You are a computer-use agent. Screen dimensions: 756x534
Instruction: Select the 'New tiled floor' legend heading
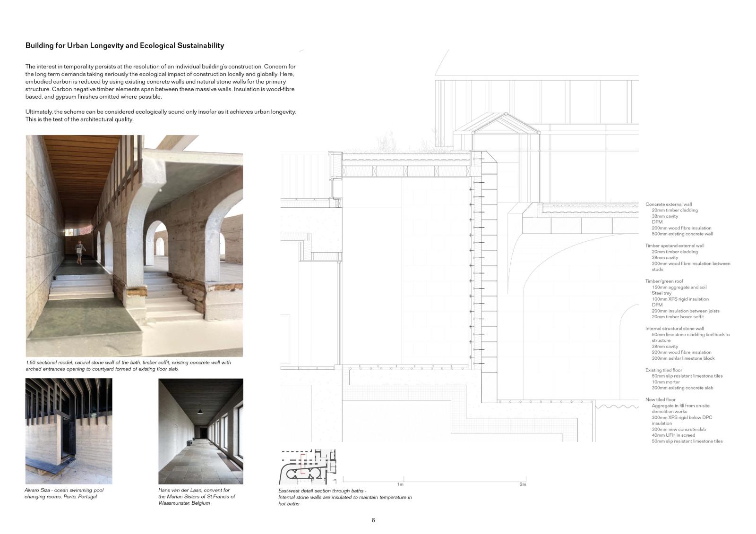click(x=661, y=399)
